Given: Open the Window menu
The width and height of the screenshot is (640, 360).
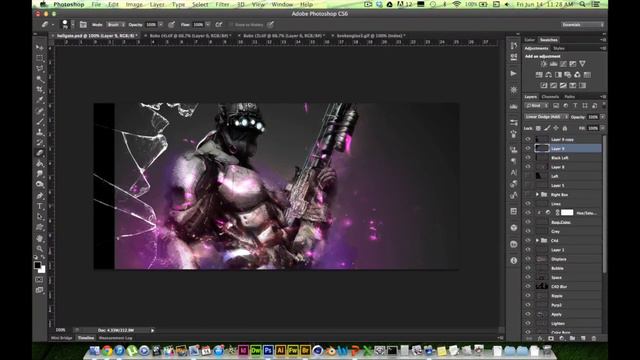Looking at the screenshot, I should (x=282, y=4).
